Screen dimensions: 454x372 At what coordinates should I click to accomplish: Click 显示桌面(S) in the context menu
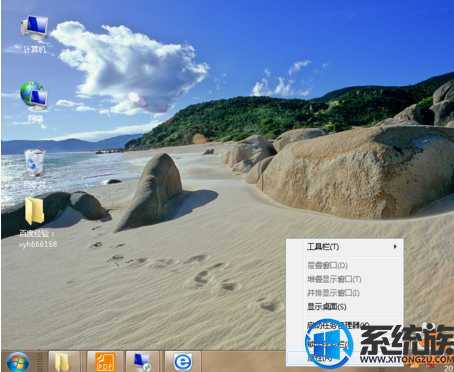click(345, 307)
